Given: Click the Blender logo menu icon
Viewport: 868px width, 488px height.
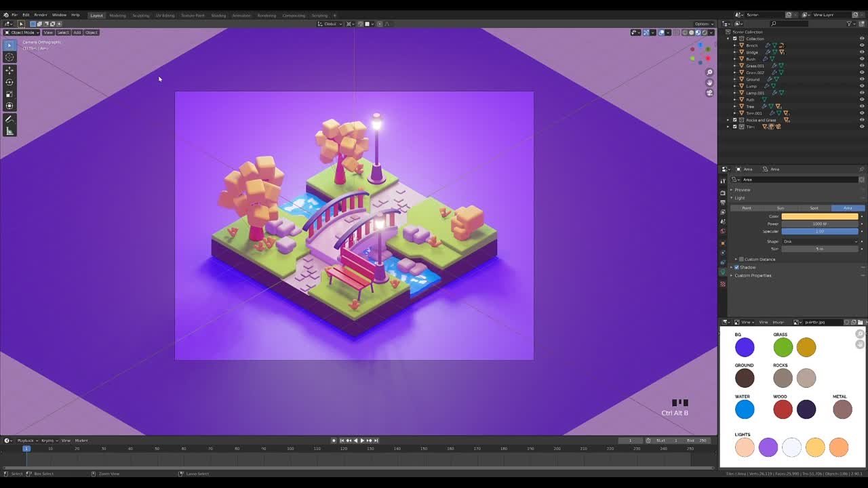Looking at the screenshot, I should coord(6,15).
